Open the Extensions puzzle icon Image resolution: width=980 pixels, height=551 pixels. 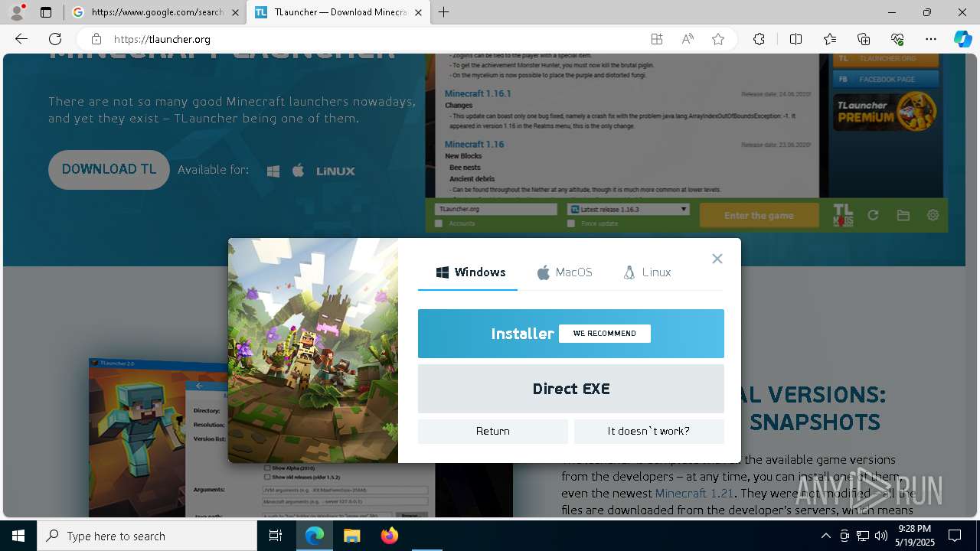(759, 39)
